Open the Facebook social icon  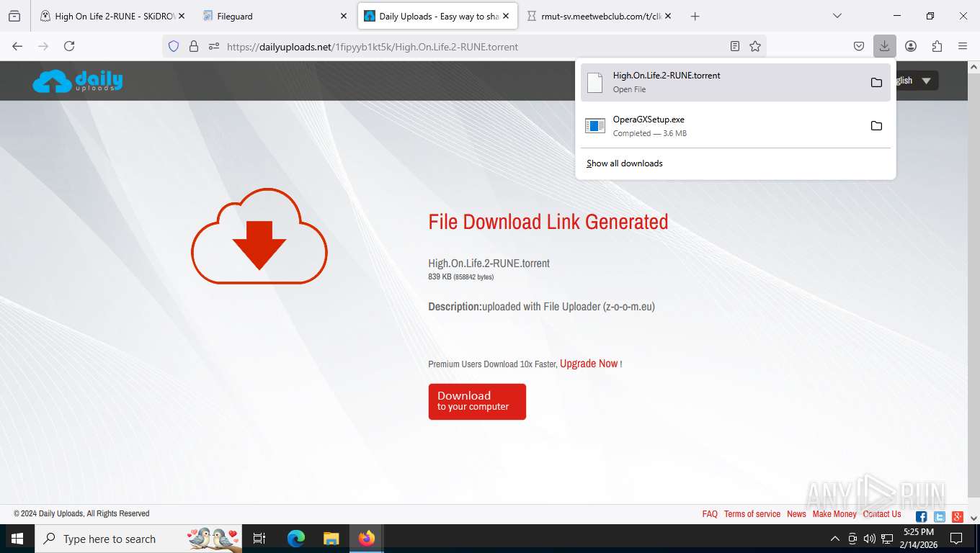tap(921, 516)
